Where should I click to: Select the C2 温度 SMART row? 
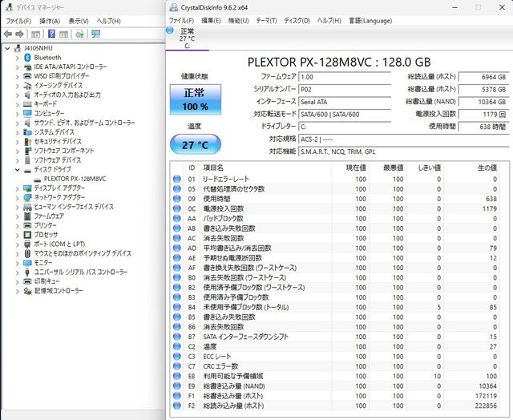tap(336, 347)
